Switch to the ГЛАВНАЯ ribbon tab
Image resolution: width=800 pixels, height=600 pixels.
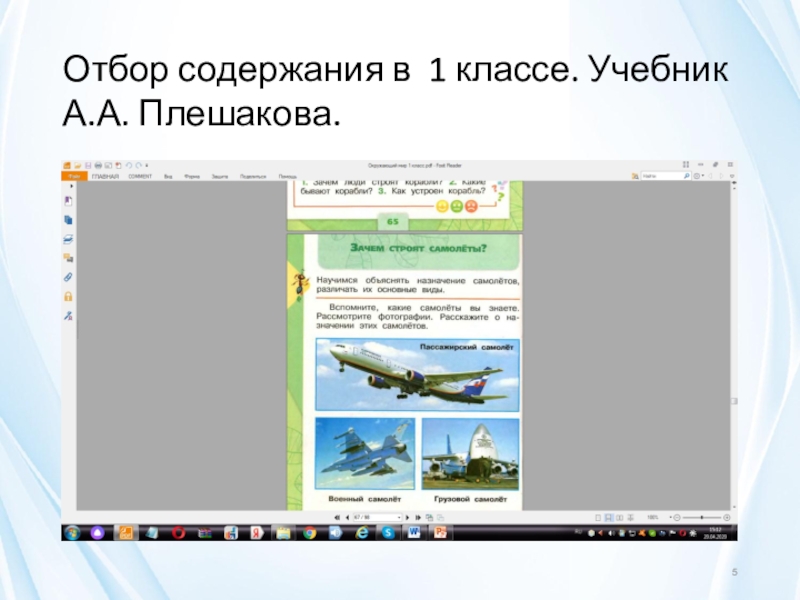[x=106, y=177]
